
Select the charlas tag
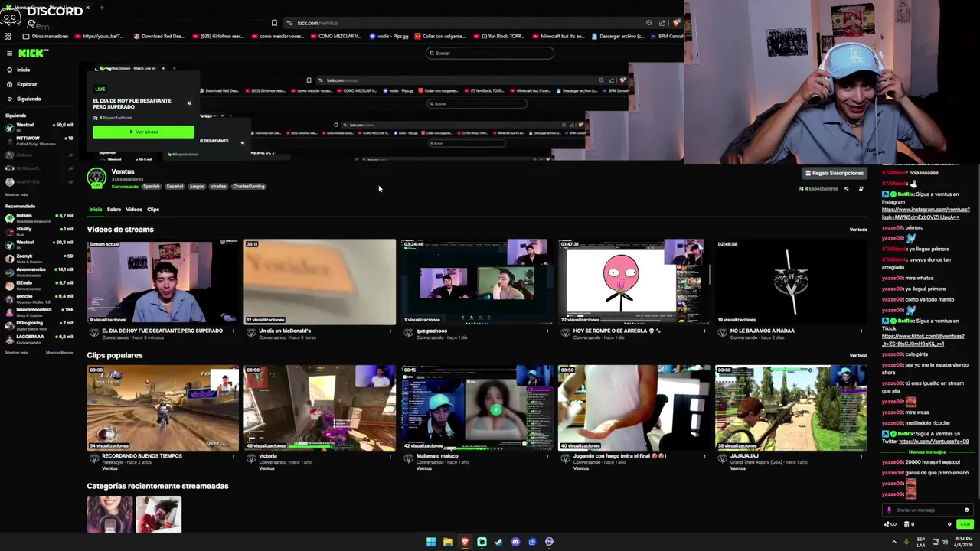click(218, 187)
